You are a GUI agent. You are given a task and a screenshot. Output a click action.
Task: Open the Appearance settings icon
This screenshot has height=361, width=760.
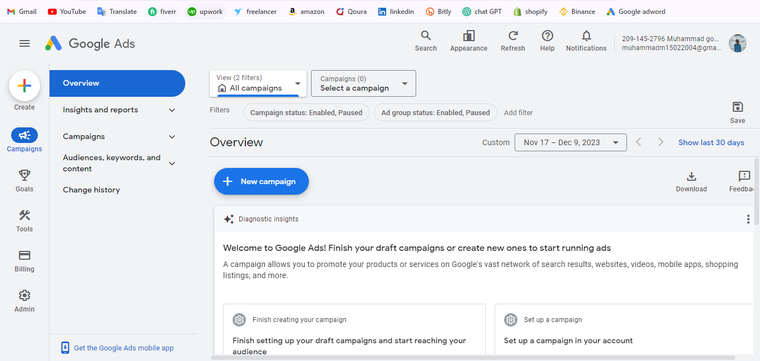[469, 36]
